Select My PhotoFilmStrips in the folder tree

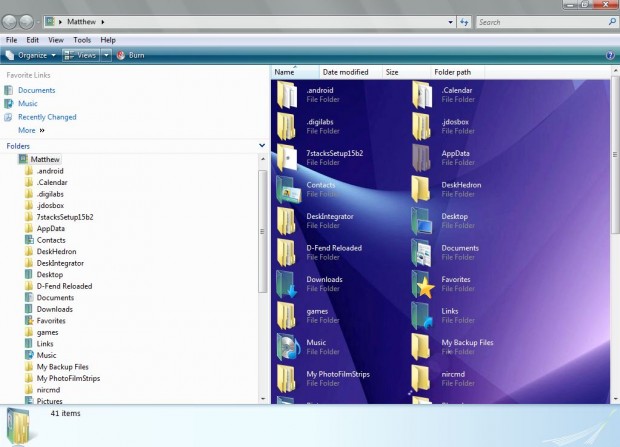point(68,379)
